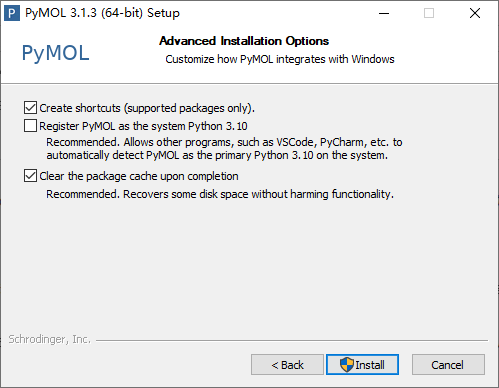Click the VSCode, PyCharm recommendation description text
This screenshot has width=499, height=388.
[x=224, y=149]
